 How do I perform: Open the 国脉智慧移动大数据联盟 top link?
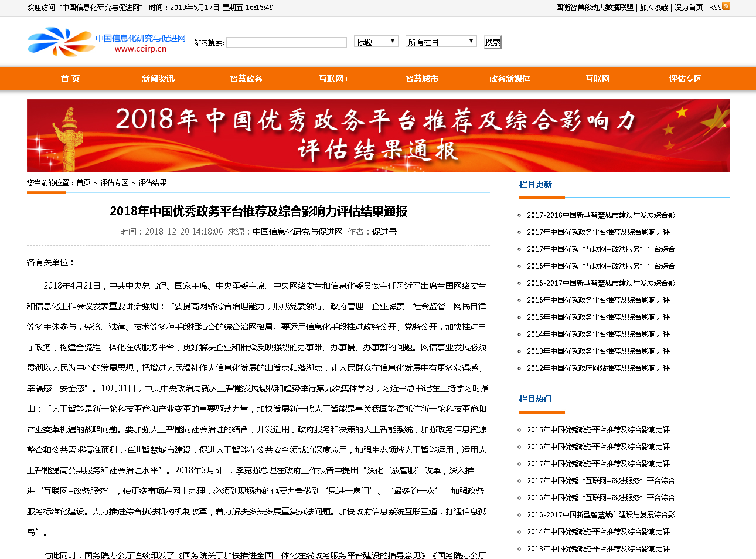click(x=595, y=8)
